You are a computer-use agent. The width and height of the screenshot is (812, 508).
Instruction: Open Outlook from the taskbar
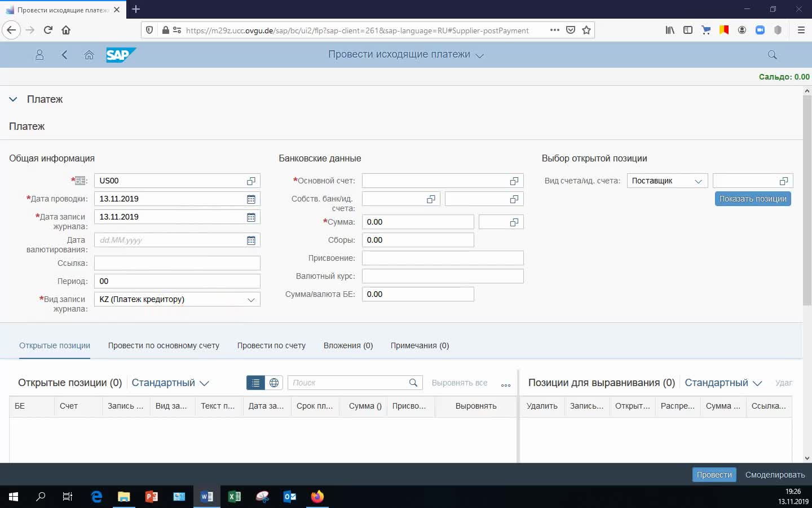click(x=290, y=497)
